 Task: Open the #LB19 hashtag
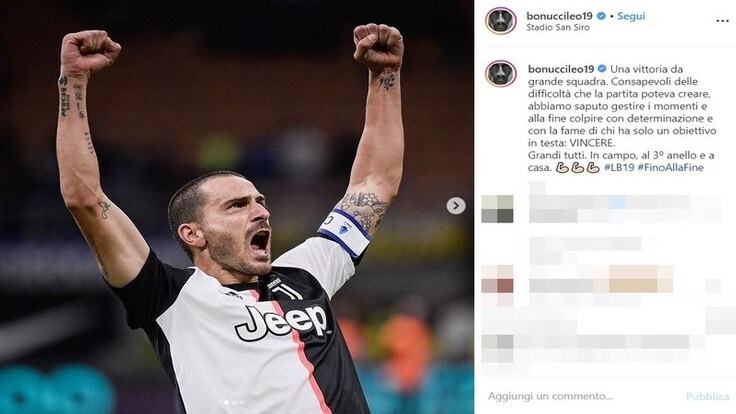pos(619,168)
